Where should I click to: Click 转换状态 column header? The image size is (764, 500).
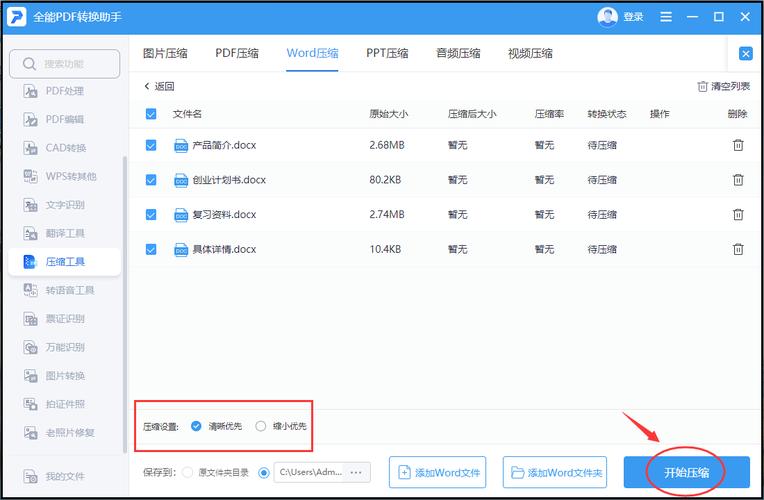pos(607,114)
